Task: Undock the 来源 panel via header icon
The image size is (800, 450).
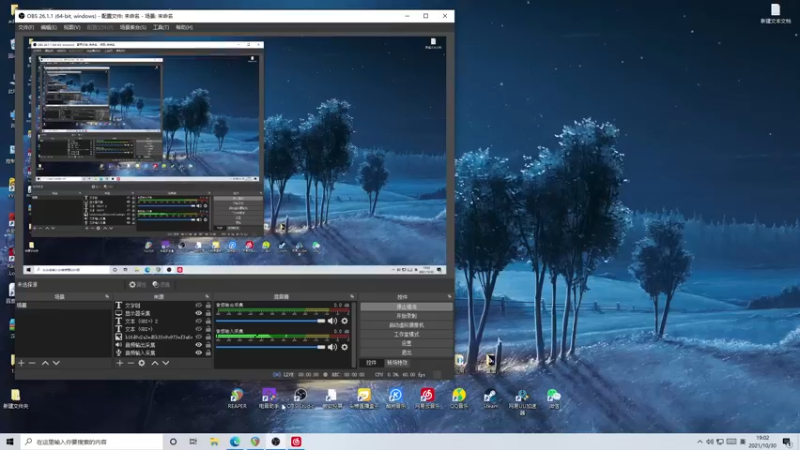Action: tap(206, 296)
